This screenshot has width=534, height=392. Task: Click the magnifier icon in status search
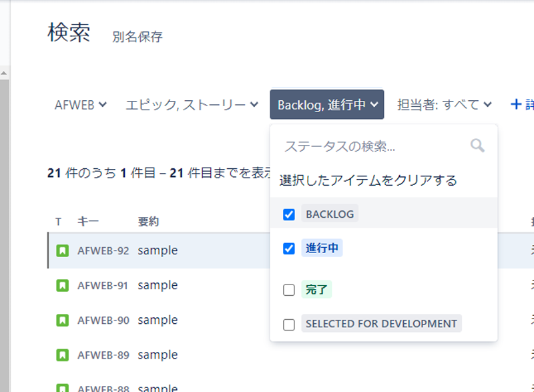477,146
